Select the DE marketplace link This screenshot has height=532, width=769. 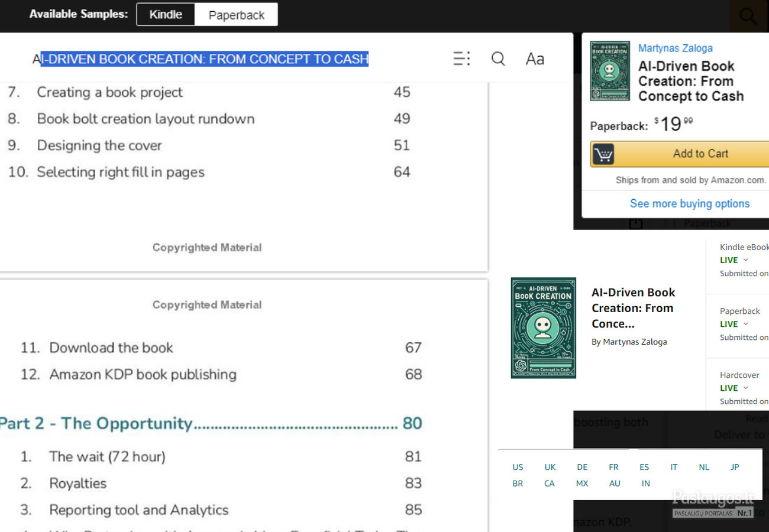tap(582, 467)
